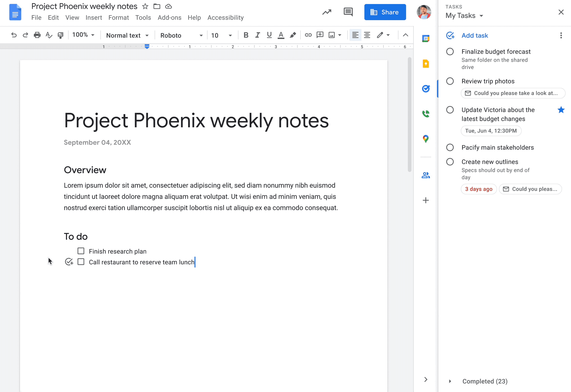Click the text highlight color icon
571x392 pixels.
(293, 35)
